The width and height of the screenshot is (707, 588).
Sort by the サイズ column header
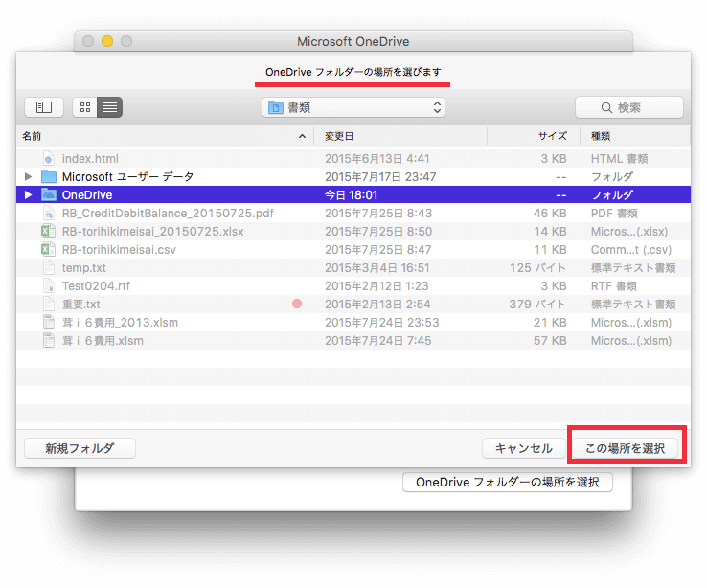pyautogui.click(x=552, y=136)
